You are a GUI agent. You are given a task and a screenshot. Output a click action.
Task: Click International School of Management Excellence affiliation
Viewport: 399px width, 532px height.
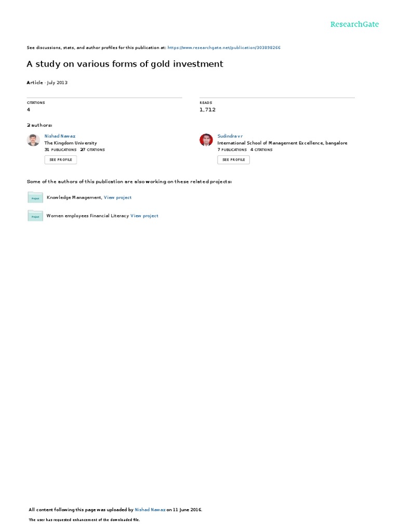point(282,143)
